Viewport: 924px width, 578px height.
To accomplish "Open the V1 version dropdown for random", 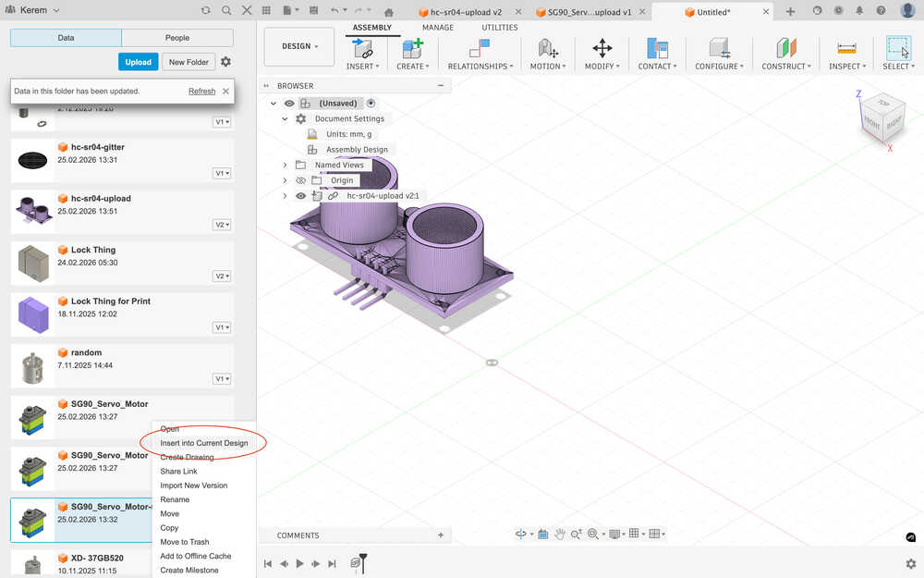I will (x=222, y=378).
